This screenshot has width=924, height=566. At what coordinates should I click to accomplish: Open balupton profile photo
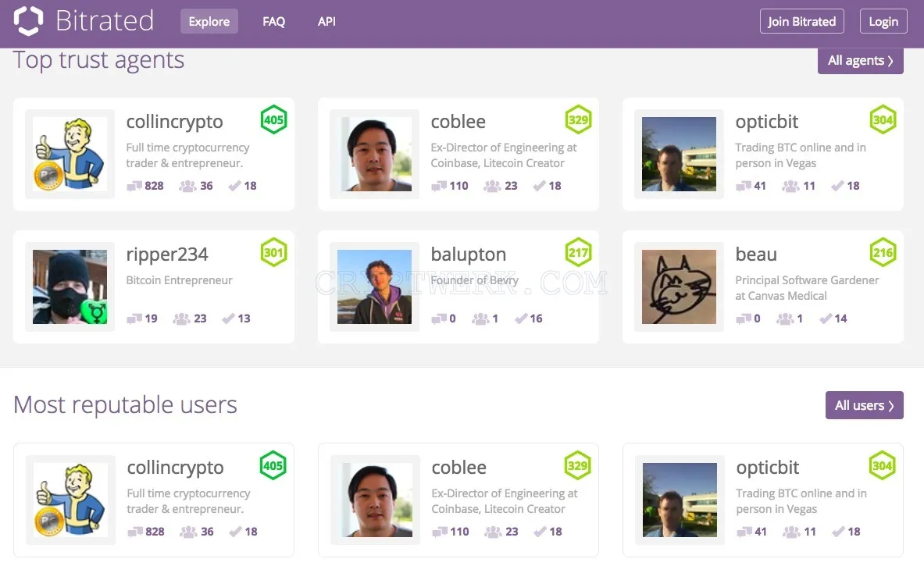point(375,287)
